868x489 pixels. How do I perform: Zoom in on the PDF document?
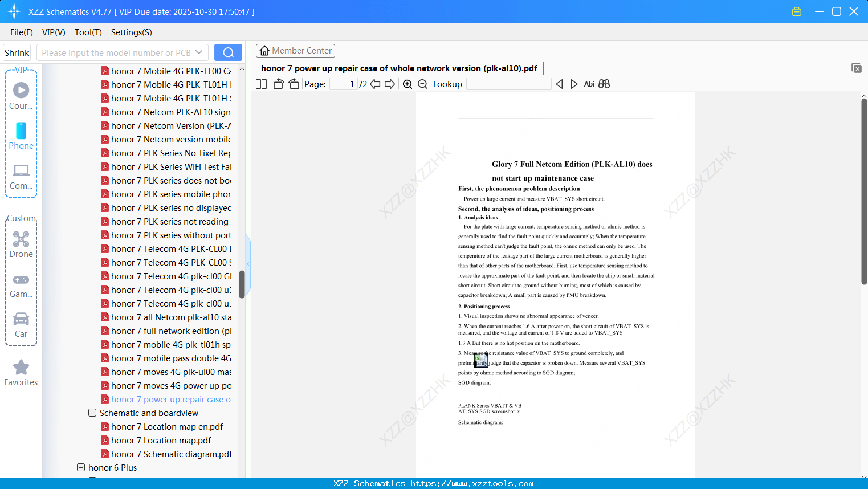click(407, 84)
